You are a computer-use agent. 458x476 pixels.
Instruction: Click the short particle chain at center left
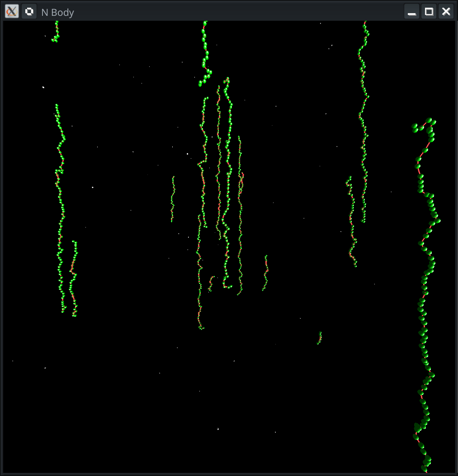(173, 199)
